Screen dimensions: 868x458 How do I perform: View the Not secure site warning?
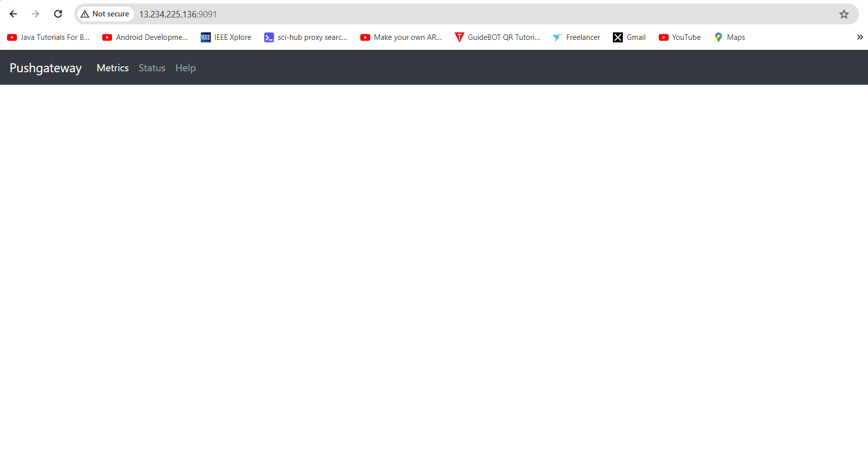105,14
